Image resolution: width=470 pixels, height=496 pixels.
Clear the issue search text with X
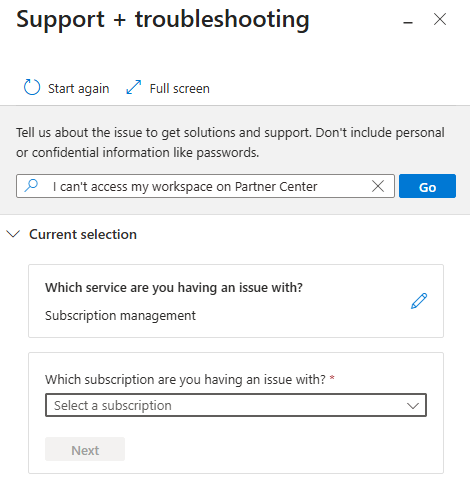tap(378, 186)
